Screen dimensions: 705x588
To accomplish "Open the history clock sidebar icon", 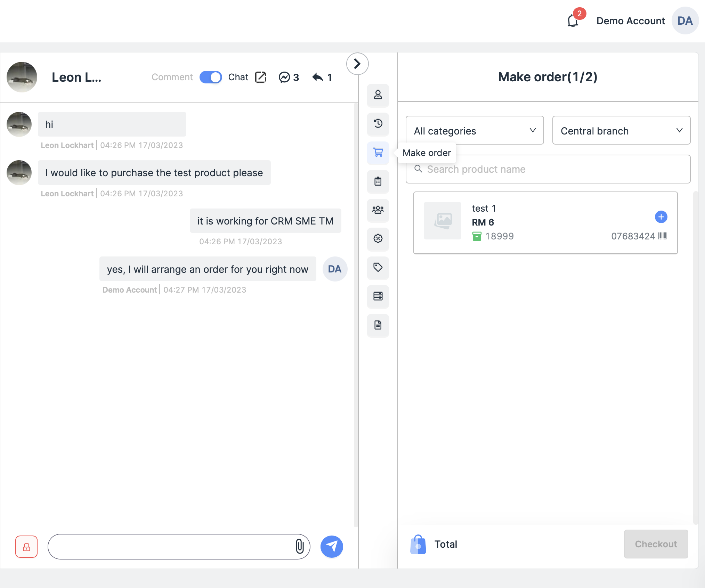I will (378, 123).
